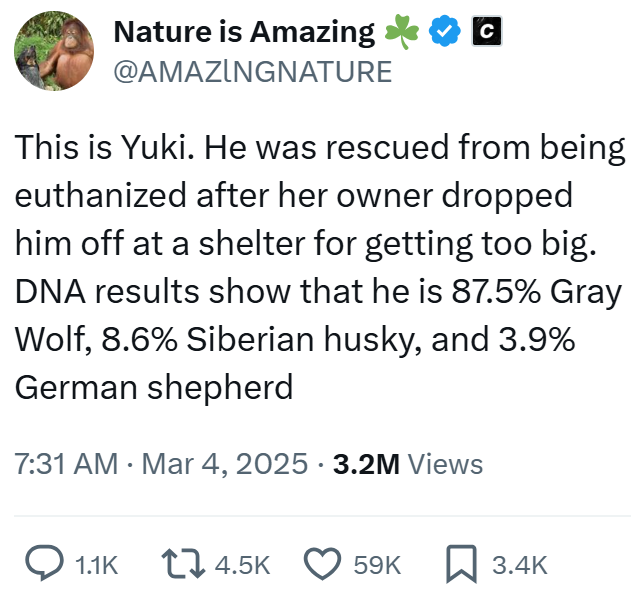Like the tweet with the heart icon
Image resolution: width=638 pixels, height=598 pixels.
[322, 564]
